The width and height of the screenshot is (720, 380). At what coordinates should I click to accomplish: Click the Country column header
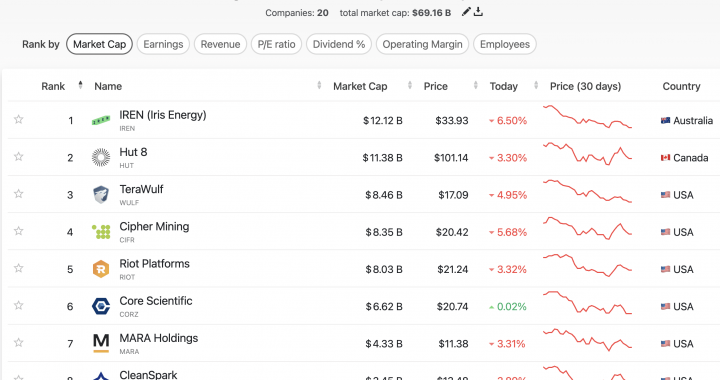[x=681, y=86]
